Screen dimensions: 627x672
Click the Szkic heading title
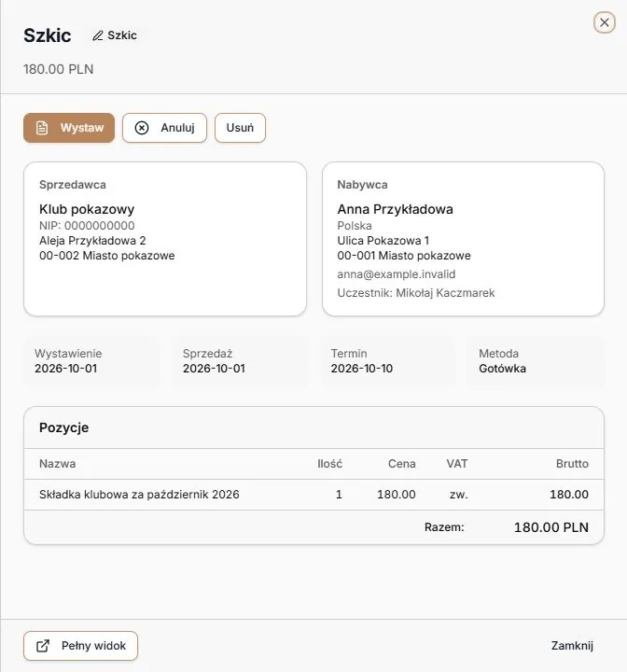point(48,35)
